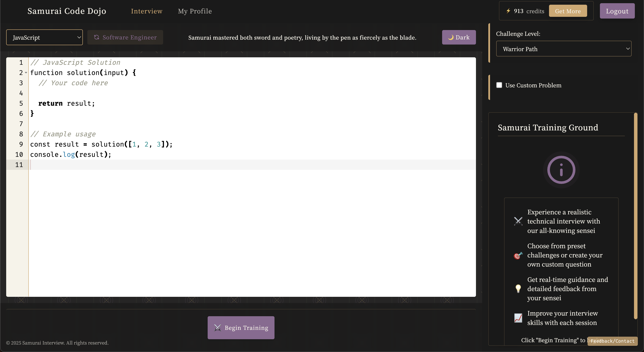Image resolution: width=644 pixels, height=352 pixels.
Task: Click the lightning bolt credits icon
Action: 508,11
